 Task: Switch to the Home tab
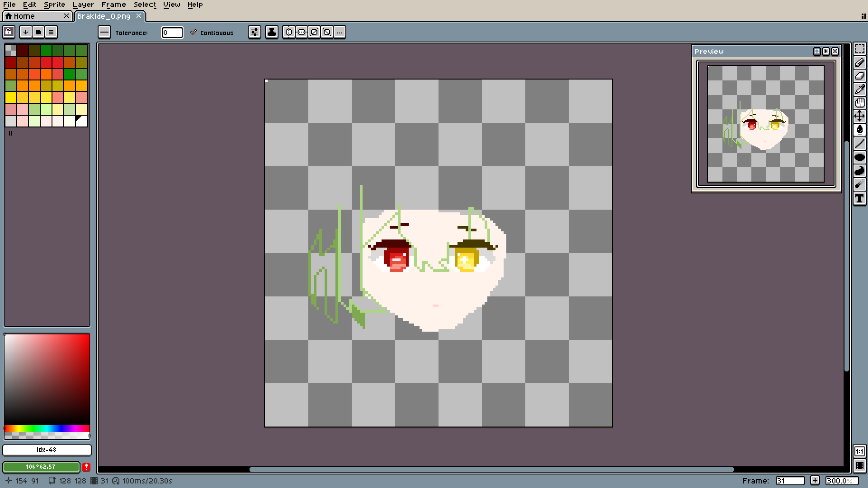click(x=24, y=16)
